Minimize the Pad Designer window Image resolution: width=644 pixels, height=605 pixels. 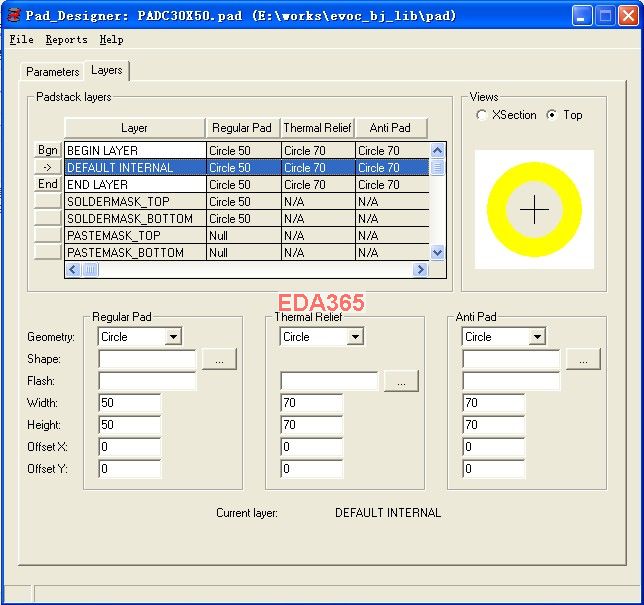(582, 16)
